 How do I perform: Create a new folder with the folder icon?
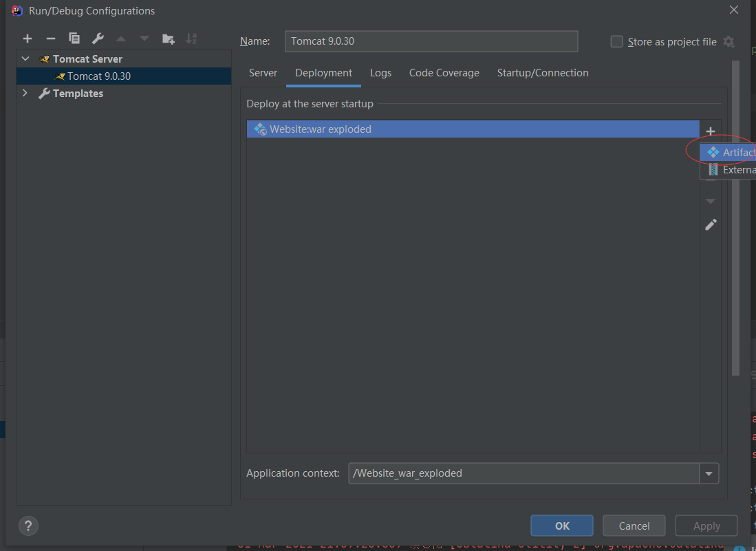[168, 39]
